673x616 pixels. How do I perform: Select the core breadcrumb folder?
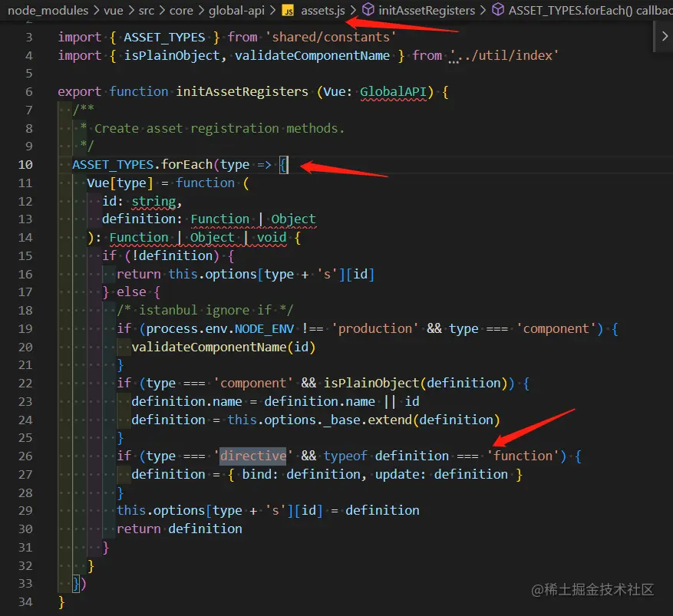pos(181,10)
